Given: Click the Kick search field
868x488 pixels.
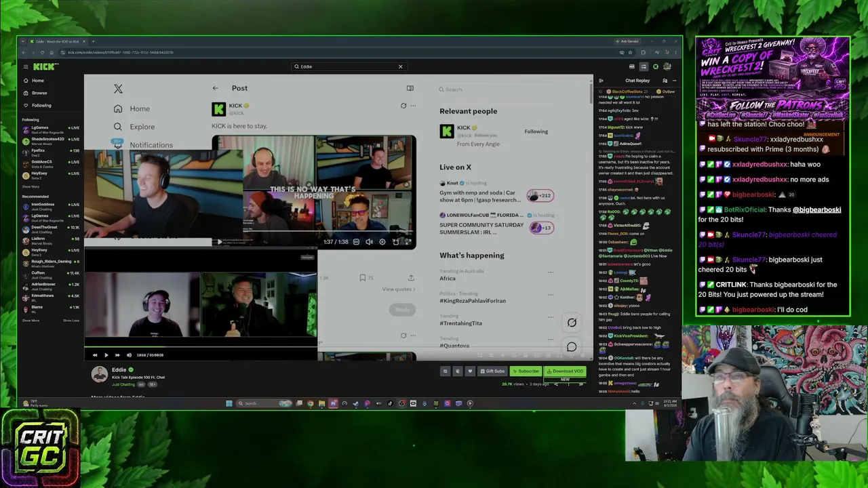Looking at the screenshot, I should click(x=349, y=66).
